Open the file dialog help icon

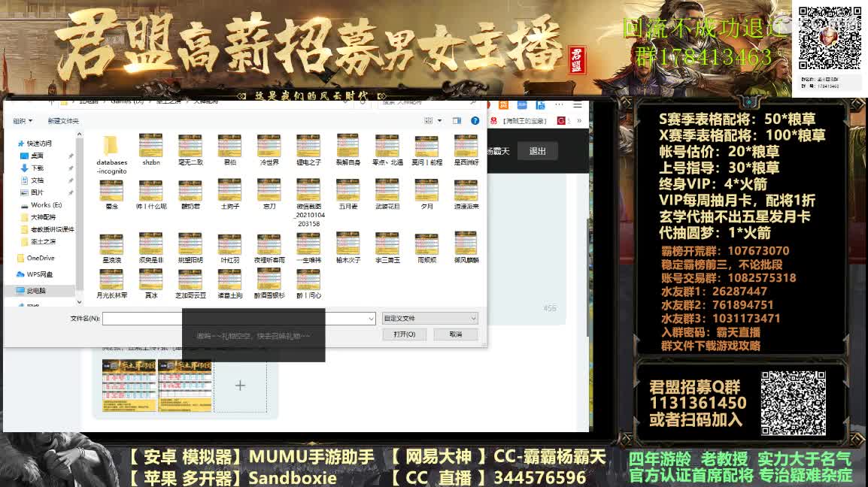point(475,121)
